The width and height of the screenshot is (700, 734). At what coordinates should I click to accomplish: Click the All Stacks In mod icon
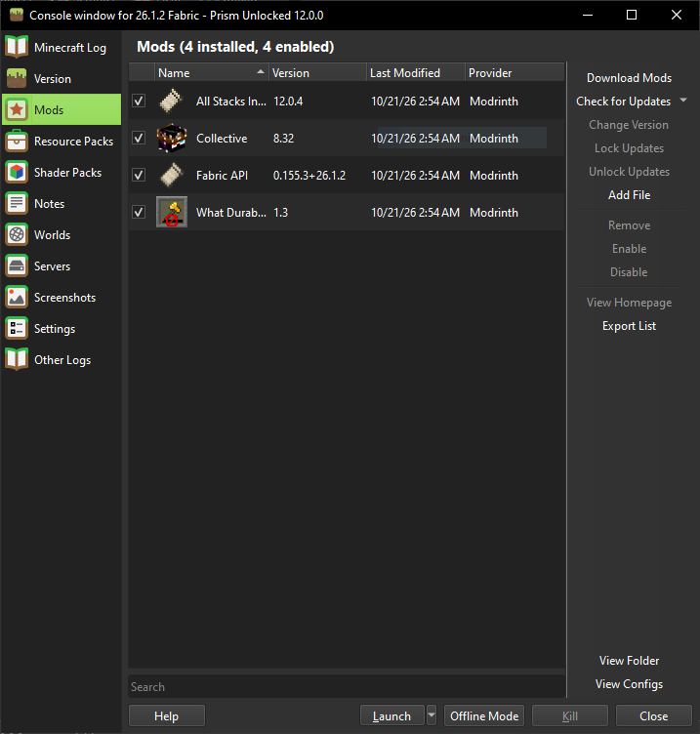[172, 102]
